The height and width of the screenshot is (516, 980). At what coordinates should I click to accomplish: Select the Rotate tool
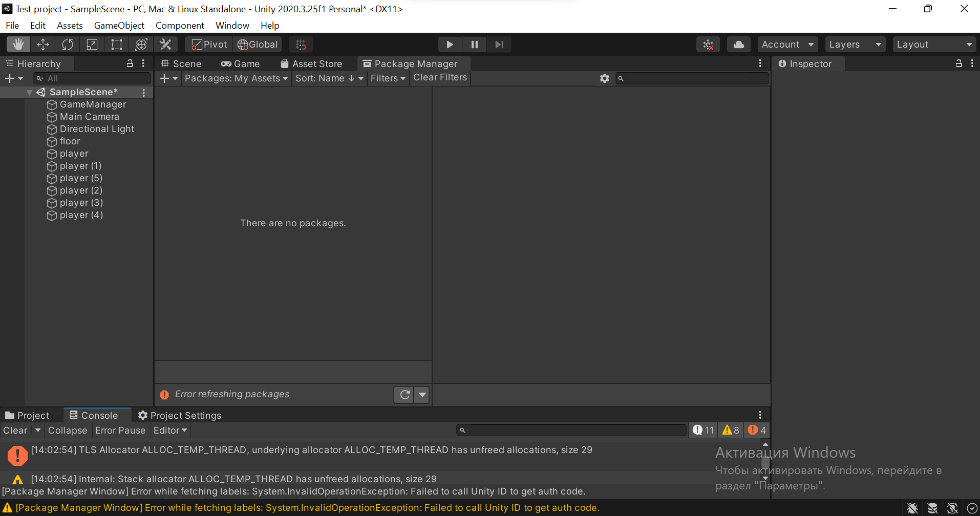68,45
